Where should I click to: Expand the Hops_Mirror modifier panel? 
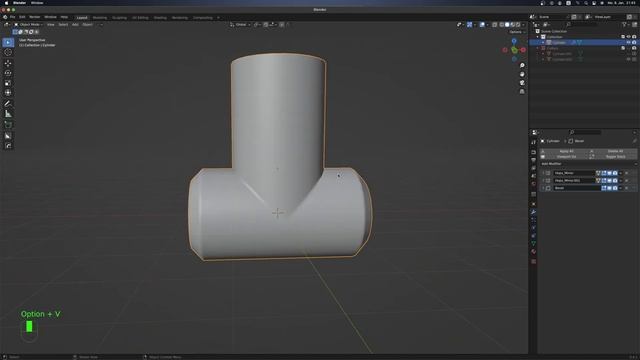click(x=543, y=173)
